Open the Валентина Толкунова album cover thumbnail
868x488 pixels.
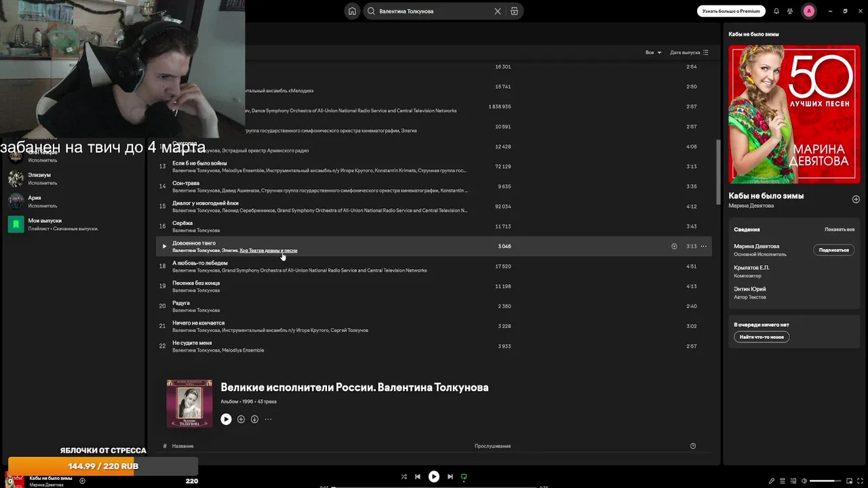(x=189, y=404)
